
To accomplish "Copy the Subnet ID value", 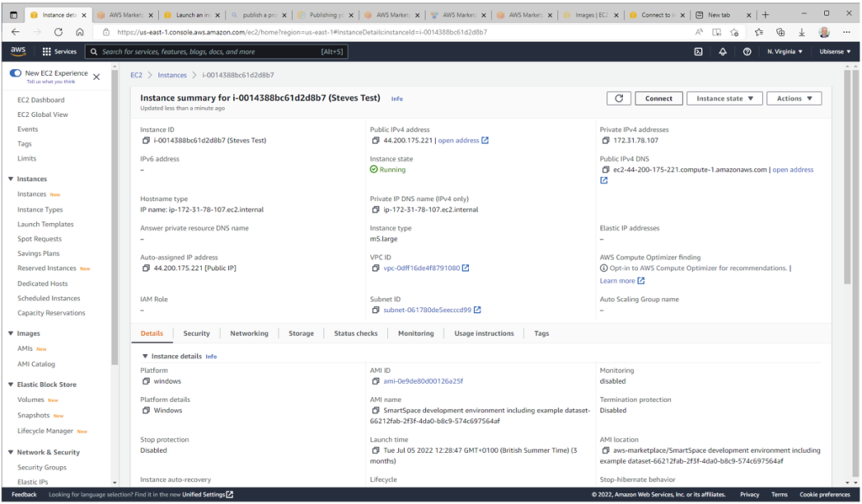I will point(375,310).
